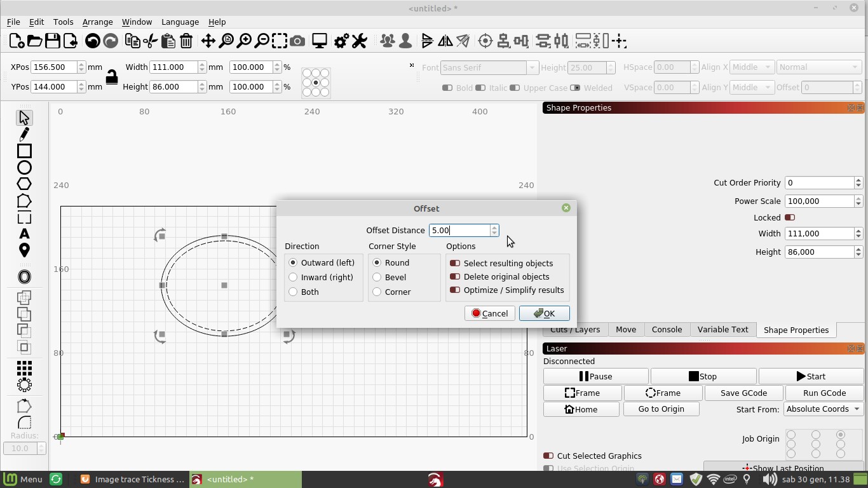Select the Position marker tool
The height and width of the screenshot is (488, 868).
pos(24,250)
